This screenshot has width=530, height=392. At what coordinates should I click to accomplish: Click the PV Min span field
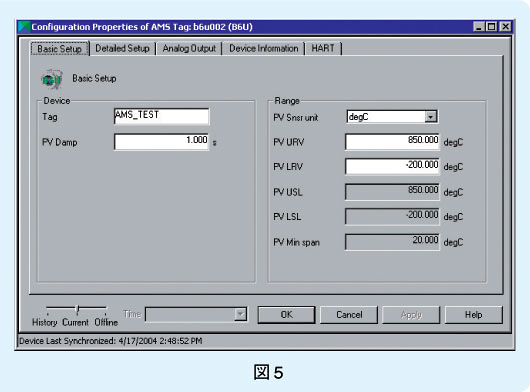[x=392, y=242]
